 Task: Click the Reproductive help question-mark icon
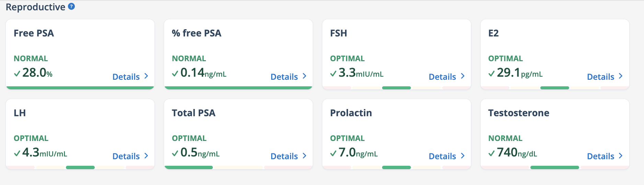click(x=71, y=6)
